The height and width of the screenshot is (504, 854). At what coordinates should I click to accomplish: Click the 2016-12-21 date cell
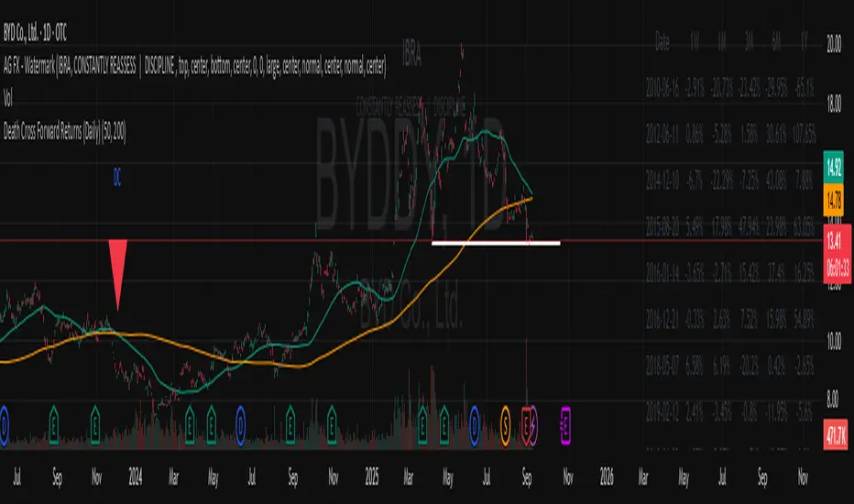click(662, 318)
